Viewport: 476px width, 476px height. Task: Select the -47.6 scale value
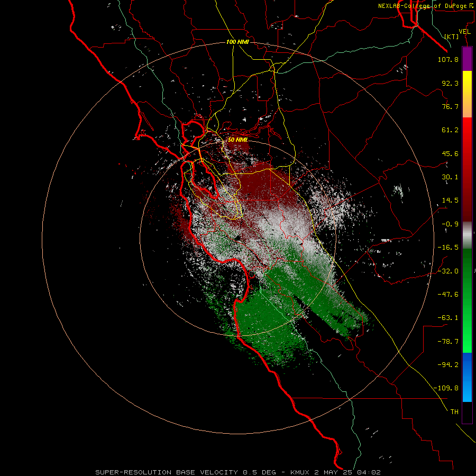pos(448,295)
